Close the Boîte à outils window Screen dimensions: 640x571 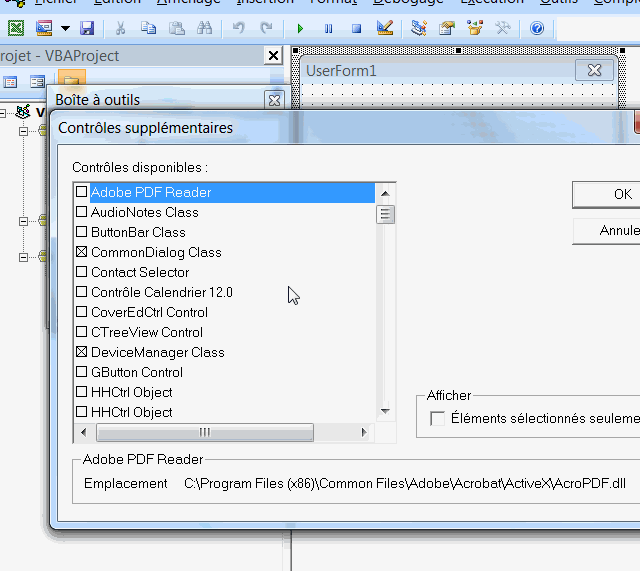point(274,100)
